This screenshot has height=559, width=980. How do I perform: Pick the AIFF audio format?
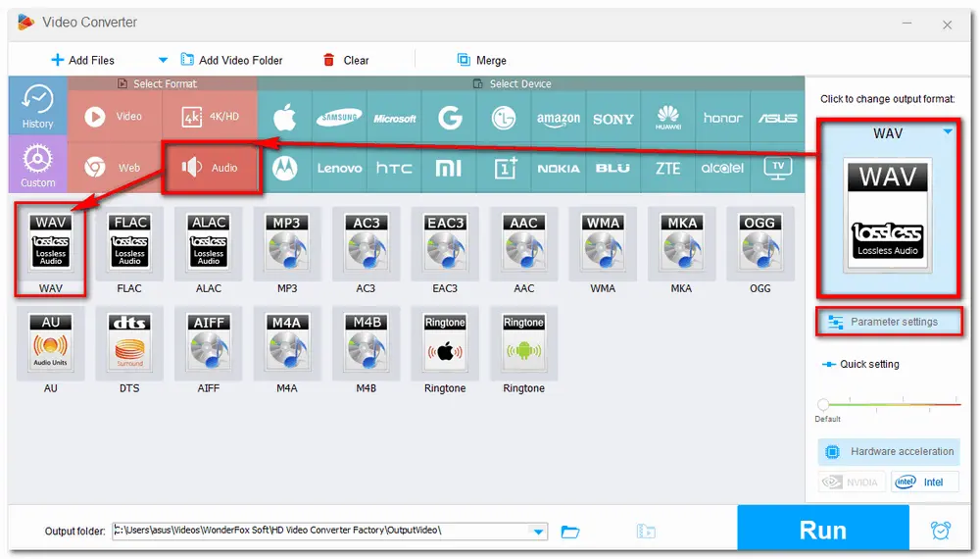(x=208, y=344)
